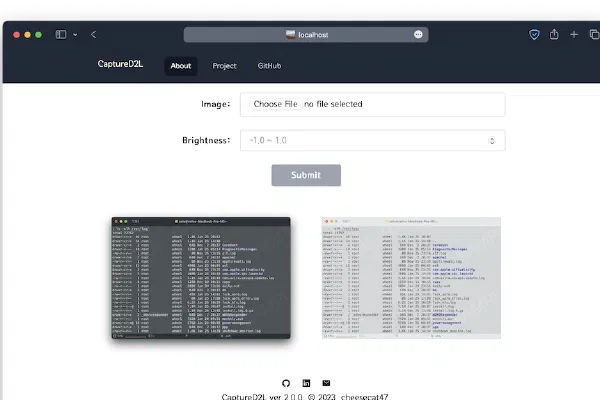Click the Choose File button
The width and height of the screenshot is (600, 400).
point(275,104)
